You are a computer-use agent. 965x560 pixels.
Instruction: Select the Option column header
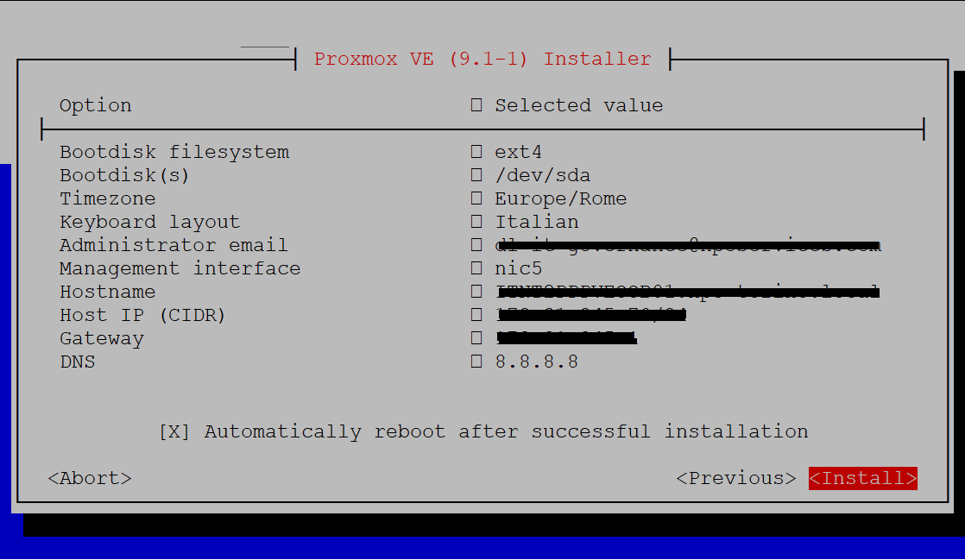click(x=96, y=106)
